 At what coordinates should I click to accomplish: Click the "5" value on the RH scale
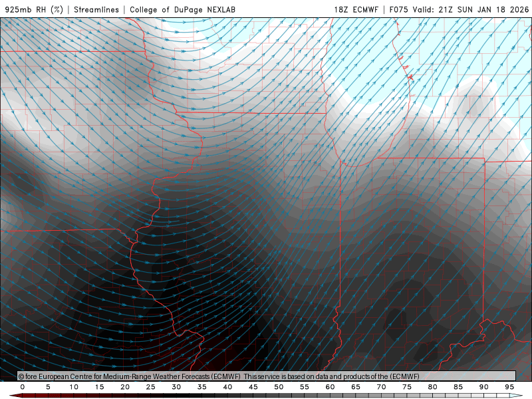pyautogui.click(x=48, y=387)
